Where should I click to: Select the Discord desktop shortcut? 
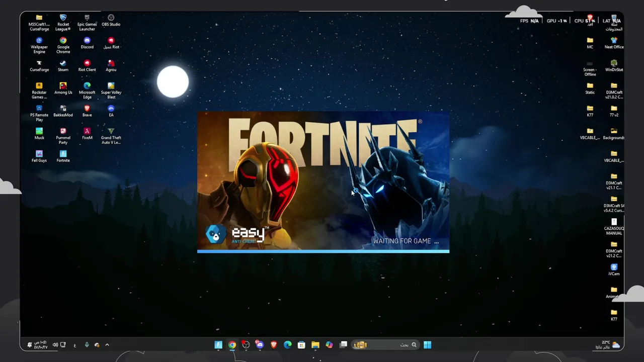[87, 43]
